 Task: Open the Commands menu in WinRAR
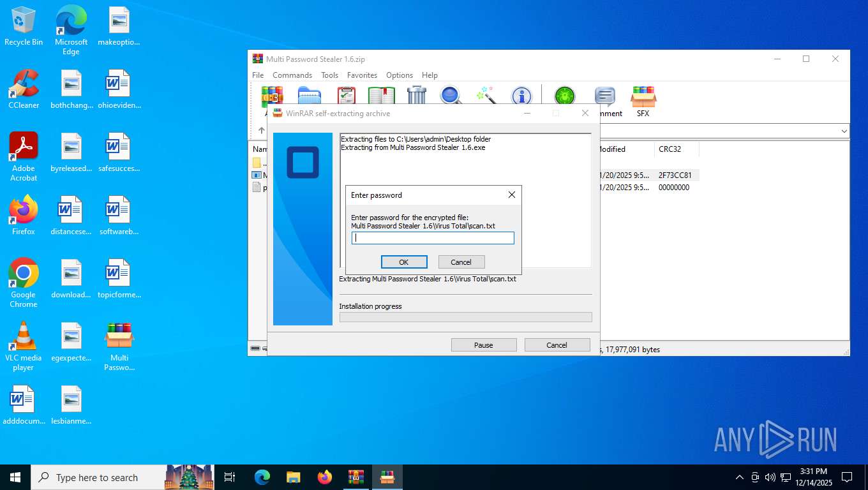(292, 75)
